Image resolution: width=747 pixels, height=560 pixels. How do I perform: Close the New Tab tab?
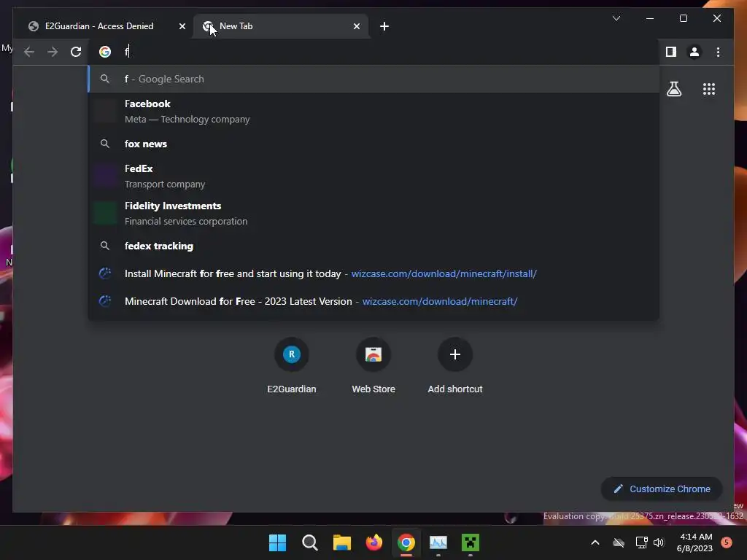(356, 26)
